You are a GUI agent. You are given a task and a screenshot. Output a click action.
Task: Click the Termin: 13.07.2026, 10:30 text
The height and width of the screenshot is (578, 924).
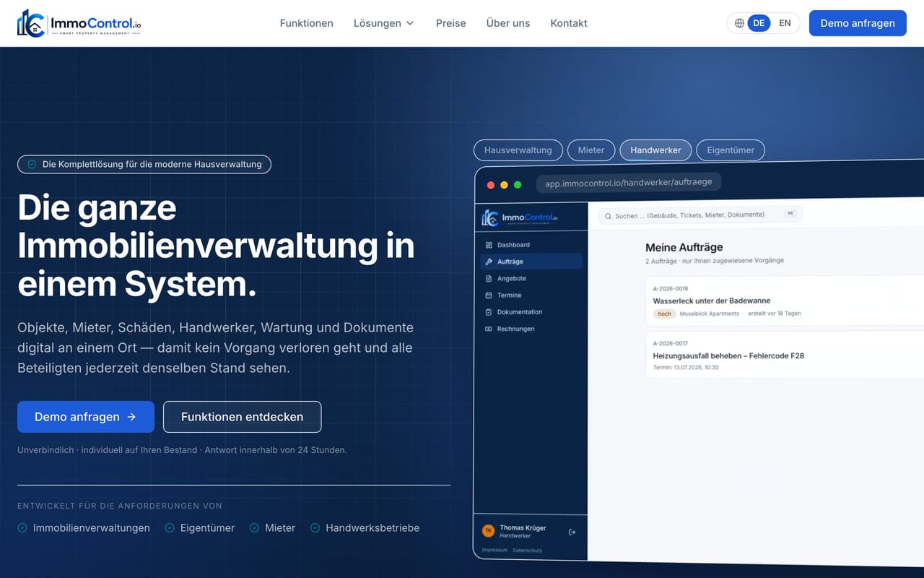coord(686,368)
